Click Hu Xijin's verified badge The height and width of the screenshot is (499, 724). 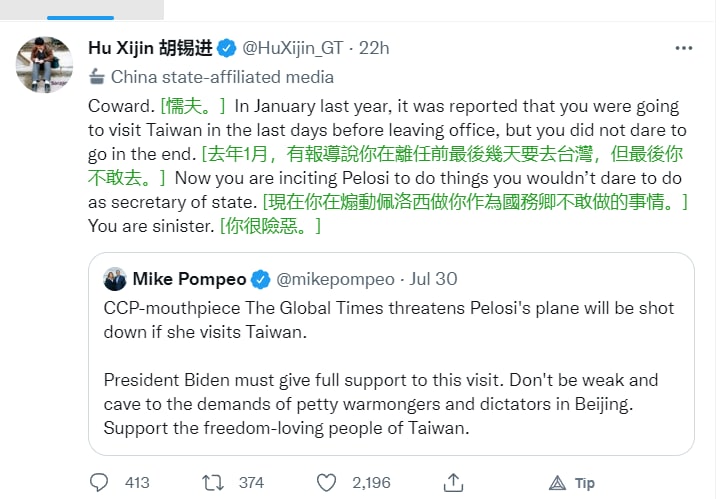[228, 48]
